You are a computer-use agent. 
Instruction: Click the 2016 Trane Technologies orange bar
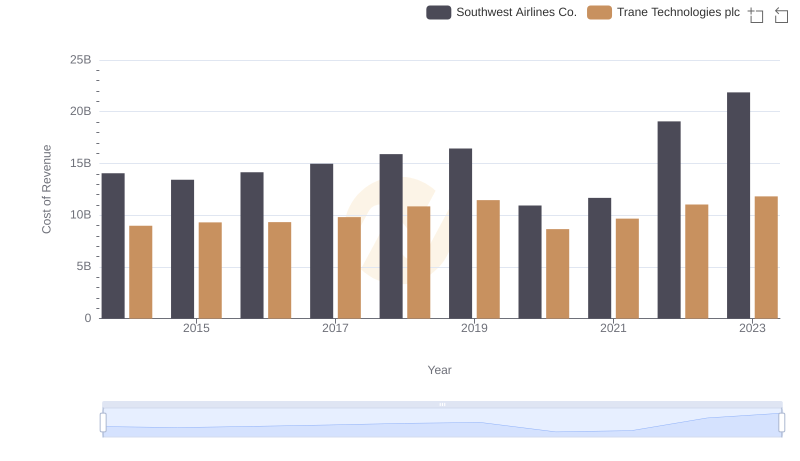[x=280, y=270]
